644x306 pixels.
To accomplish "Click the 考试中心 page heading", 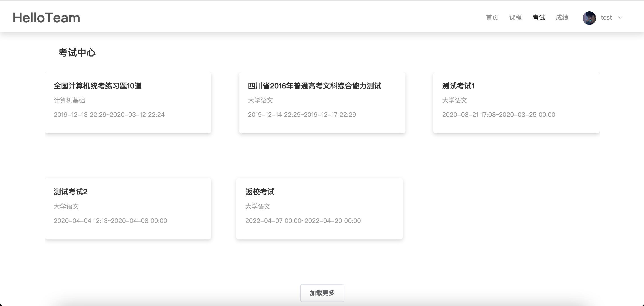I will click(x=77, y=53).
